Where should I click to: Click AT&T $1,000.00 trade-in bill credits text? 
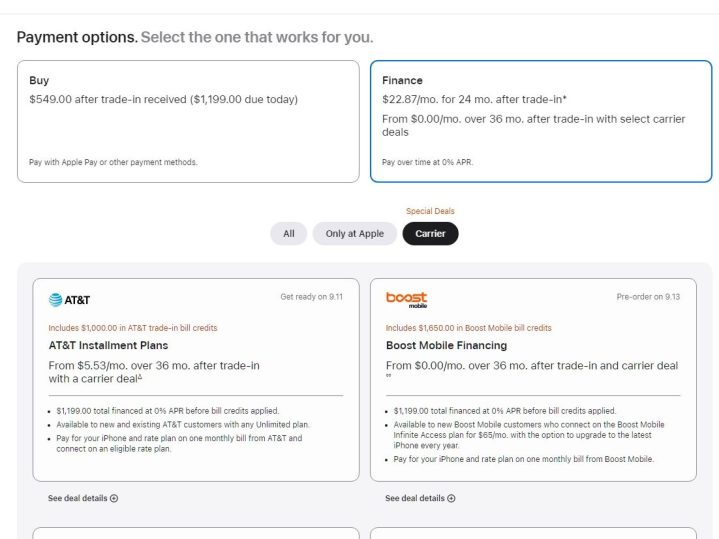coord(132,327)
